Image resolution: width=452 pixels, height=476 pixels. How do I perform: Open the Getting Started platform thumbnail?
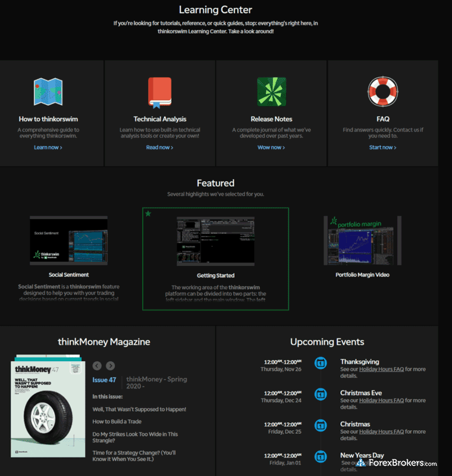tap(215, 242)
